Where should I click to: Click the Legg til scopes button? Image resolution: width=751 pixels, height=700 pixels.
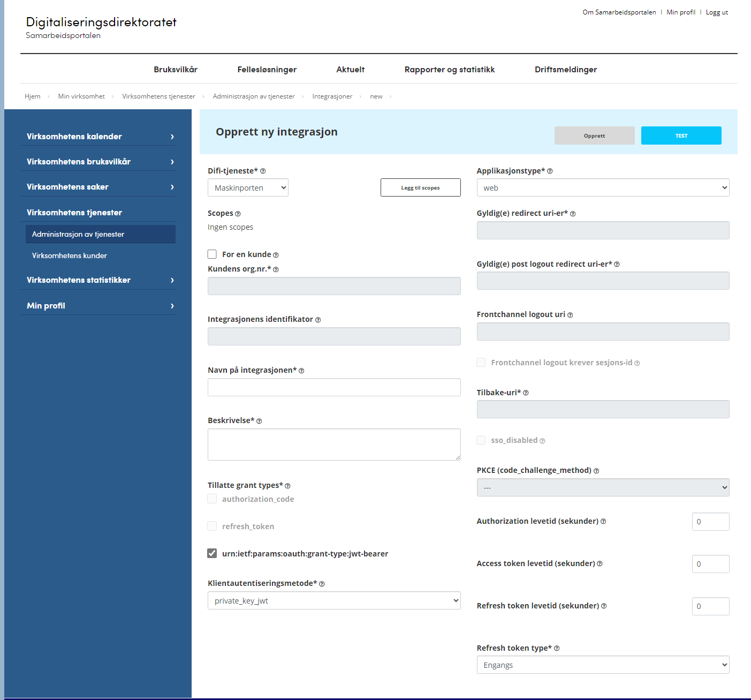[420, 188]
